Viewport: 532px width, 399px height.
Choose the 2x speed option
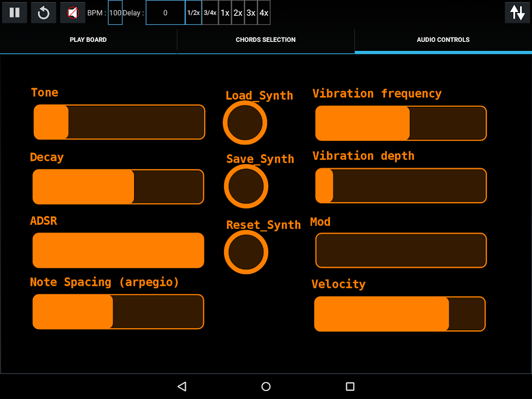tap(238, 12)
